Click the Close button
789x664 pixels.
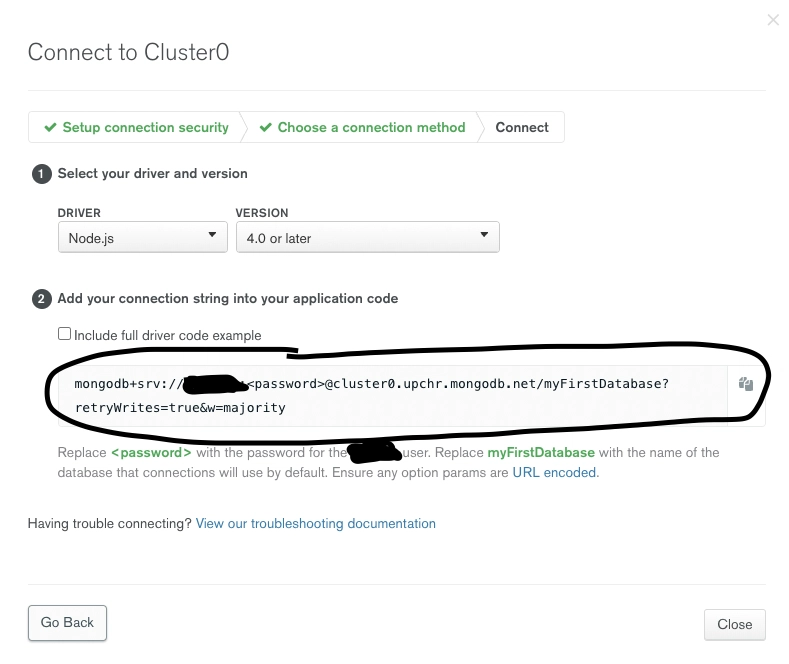[x=735, y=625]
